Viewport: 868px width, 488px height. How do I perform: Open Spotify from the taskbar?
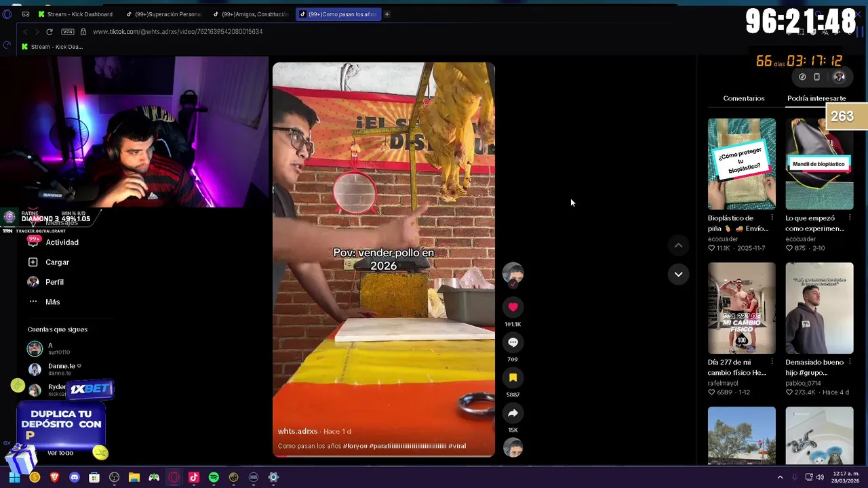tap(214, 477)
